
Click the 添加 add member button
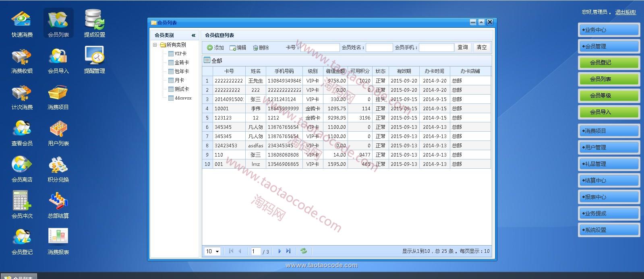click(215, 48)
